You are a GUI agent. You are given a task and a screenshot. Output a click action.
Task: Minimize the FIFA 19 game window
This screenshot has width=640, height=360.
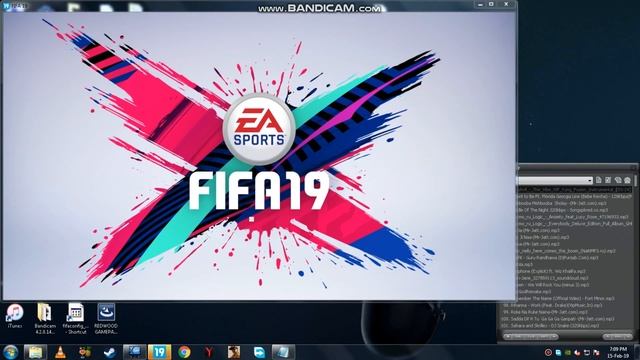(x=480, y=4)
